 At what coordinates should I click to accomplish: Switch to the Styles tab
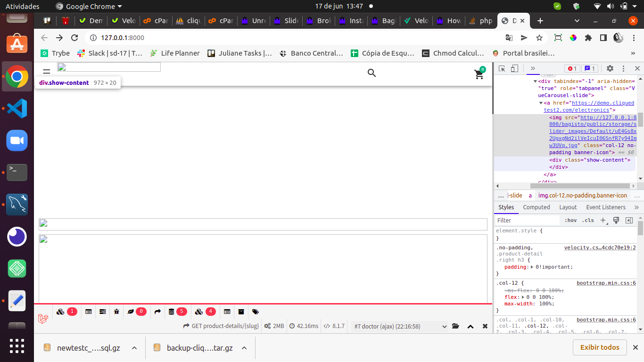click(506, 207)
